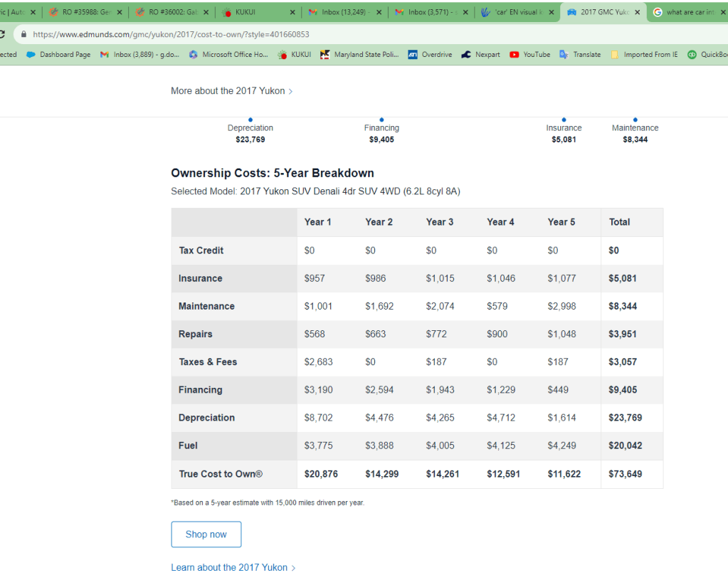Click the padlock site security icon
The image size is (728, 580).
[24, 34]
